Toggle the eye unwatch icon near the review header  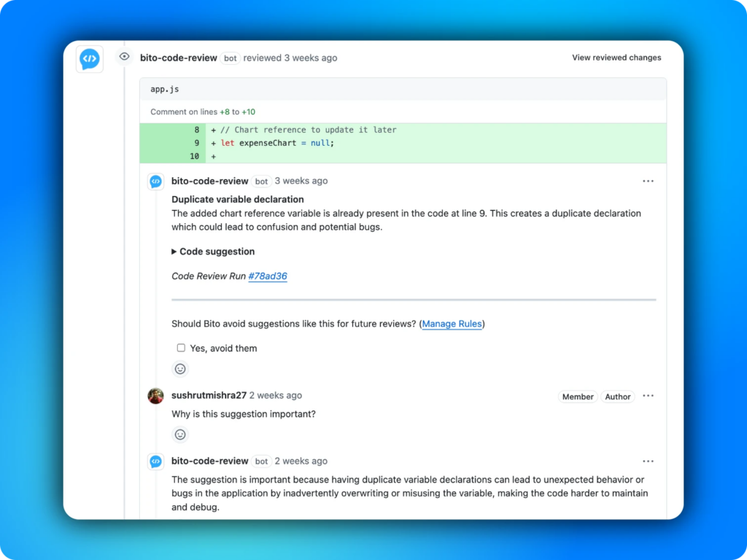[124, 55]
